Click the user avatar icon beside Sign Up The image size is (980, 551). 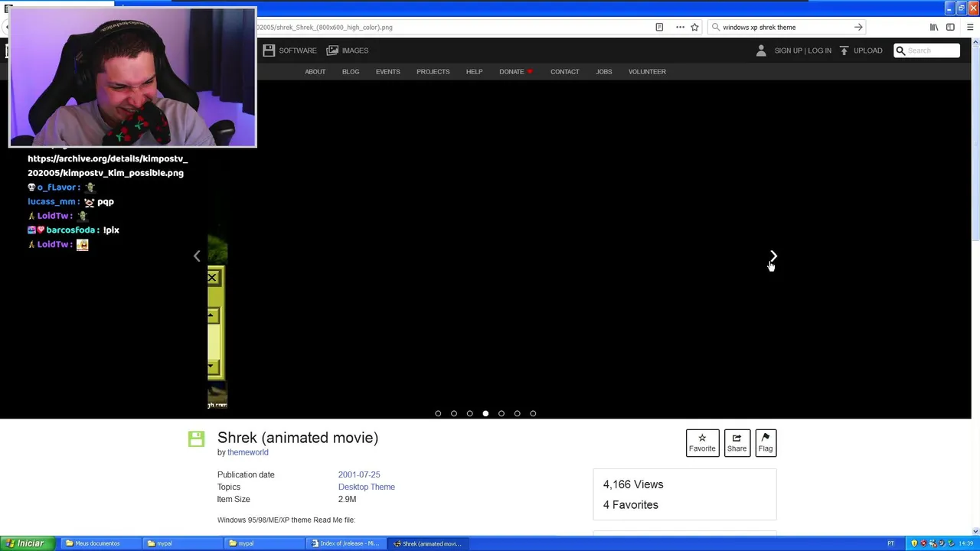[x=761, y=51]
